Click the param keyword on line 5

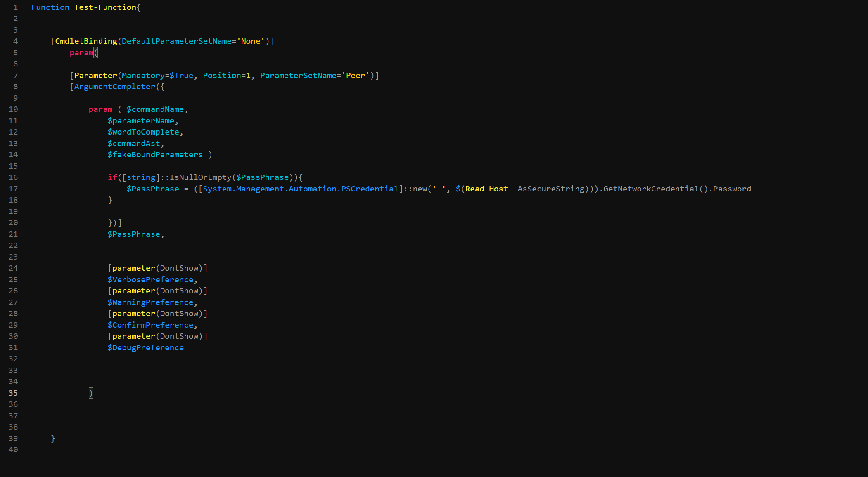coord(81,52)
